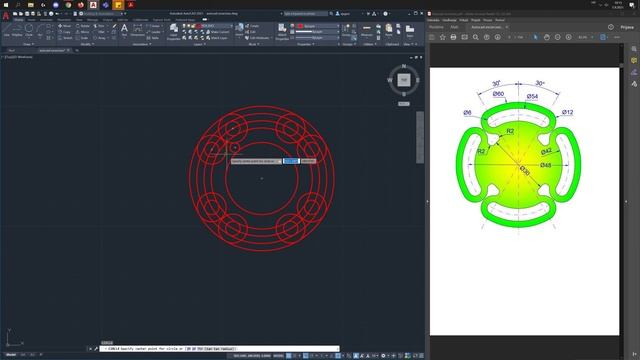This screenshot has height=360, width=640.
Task: Toggle the selection arrow tool in PDF reader
Action: tap(536, 37)
